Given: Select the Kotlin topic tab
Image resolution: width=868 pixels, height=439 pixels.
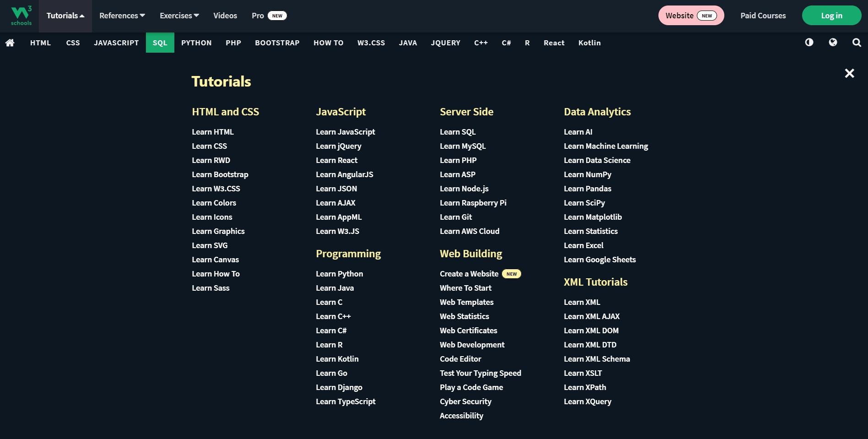Looking at the screenshot, I should point(589,43).
